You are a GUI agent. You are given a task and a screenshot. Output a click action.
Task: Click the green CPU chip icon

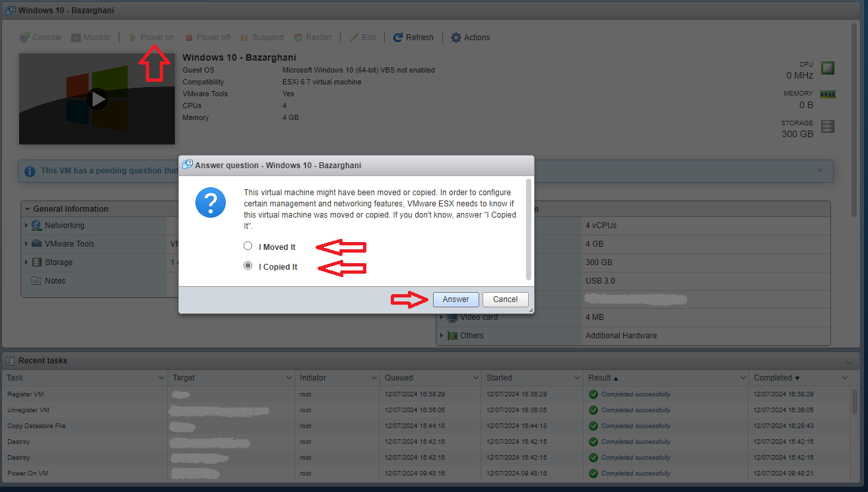[x=827, y=68]
